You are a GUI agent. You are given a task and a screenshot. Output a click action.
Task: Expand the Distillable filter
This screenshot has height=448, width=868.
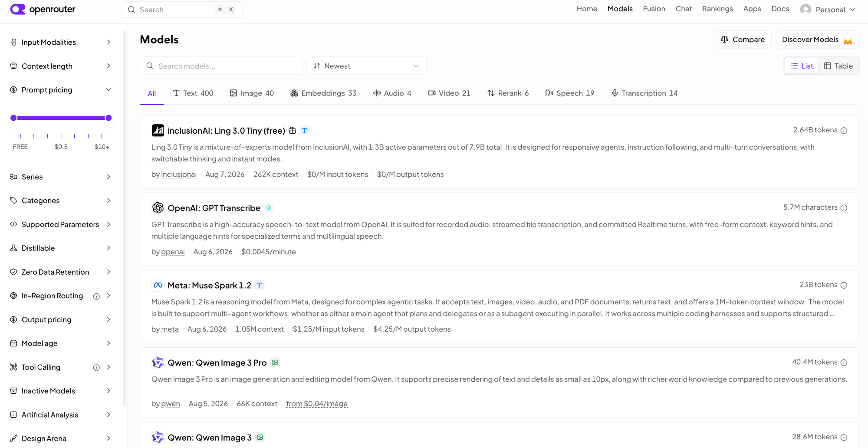(x=61, y=248)
